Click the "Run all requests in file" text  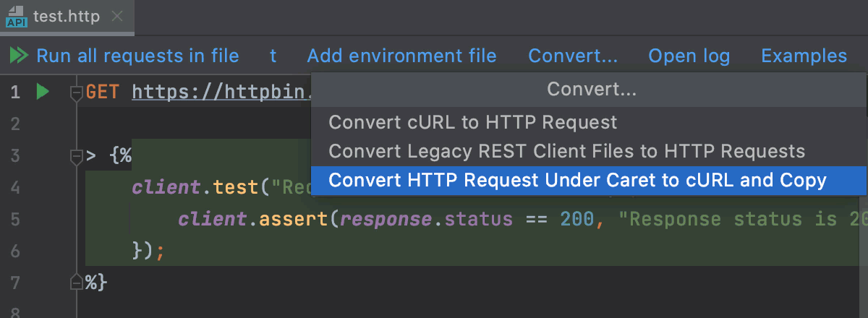tap(137, 56)
